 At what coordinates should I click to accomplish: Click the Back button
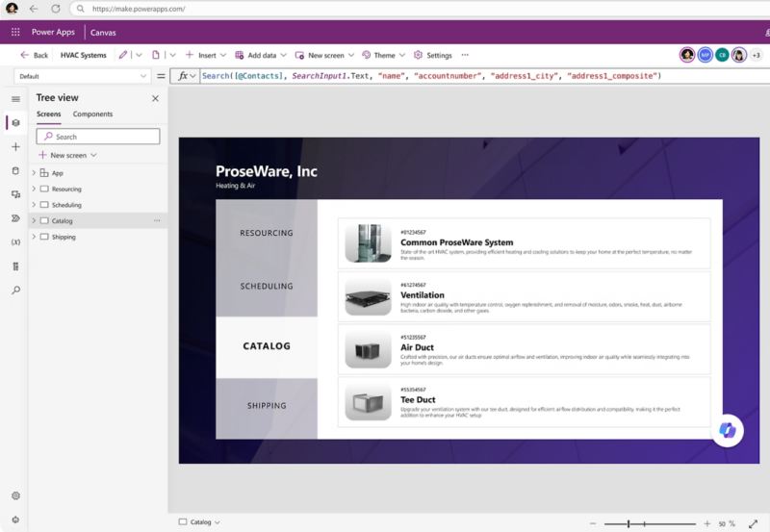35,55
